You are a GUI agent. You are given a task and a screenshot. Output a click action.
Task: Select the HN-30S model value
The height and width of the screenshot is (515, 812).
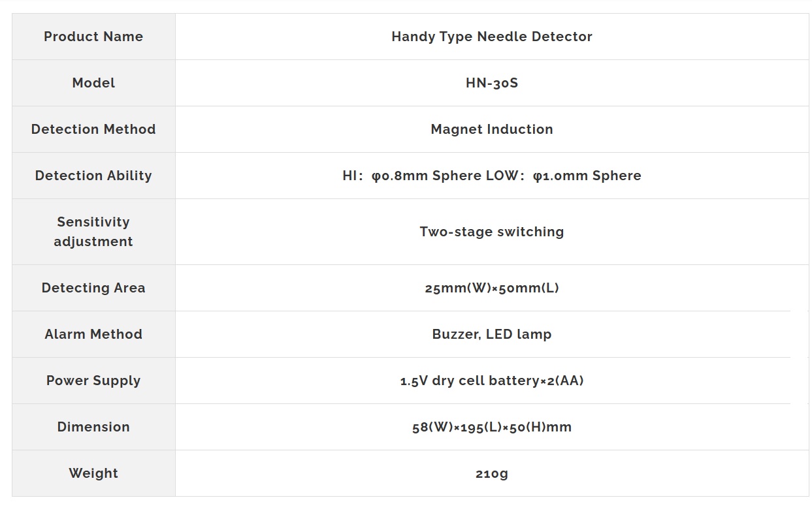pyautogui.click(x=492, y=83)
